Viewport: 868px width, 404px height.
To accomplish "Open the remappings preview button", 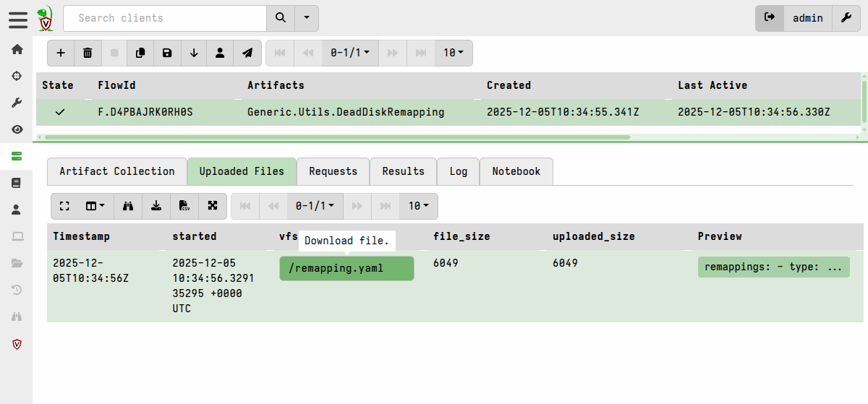I will (x=773, y=267).
